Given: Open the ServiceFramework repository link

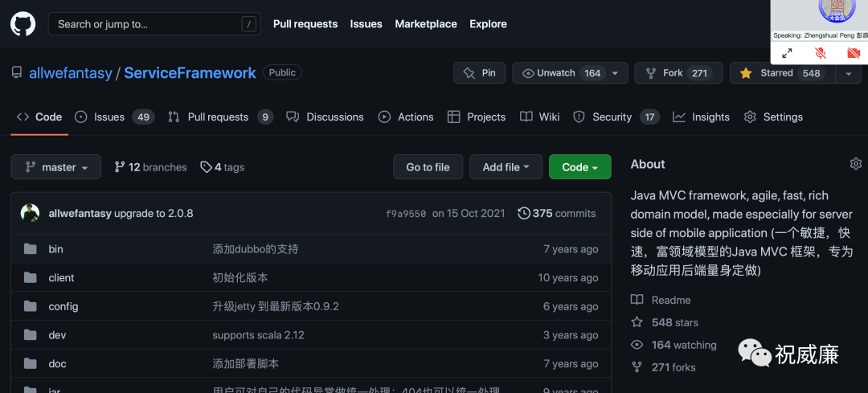Looking at the screenshot, I should click(x=190, y=72).
